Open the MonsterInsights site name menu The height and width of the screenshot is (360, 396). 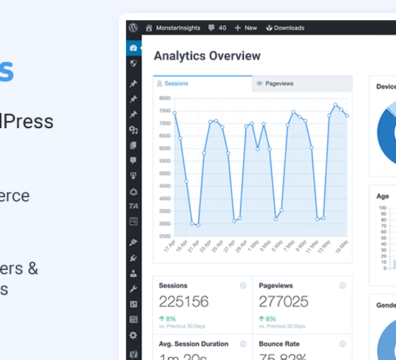178,28
